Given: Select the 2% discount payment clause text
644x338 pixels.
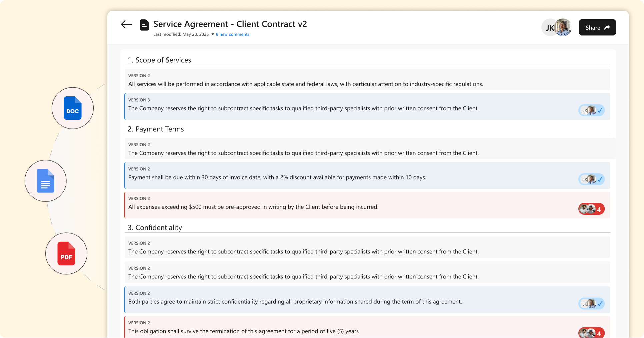Looking at the screenshot, I should coord(277,177).
